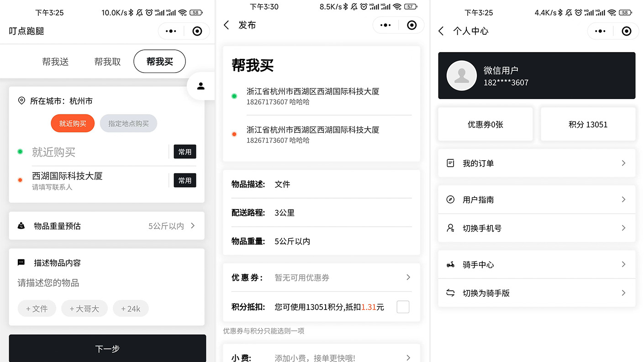This screenshot has height=362, width=644.
Task: Tap 常用 button beside 就近购买
Action: point(185,152)
